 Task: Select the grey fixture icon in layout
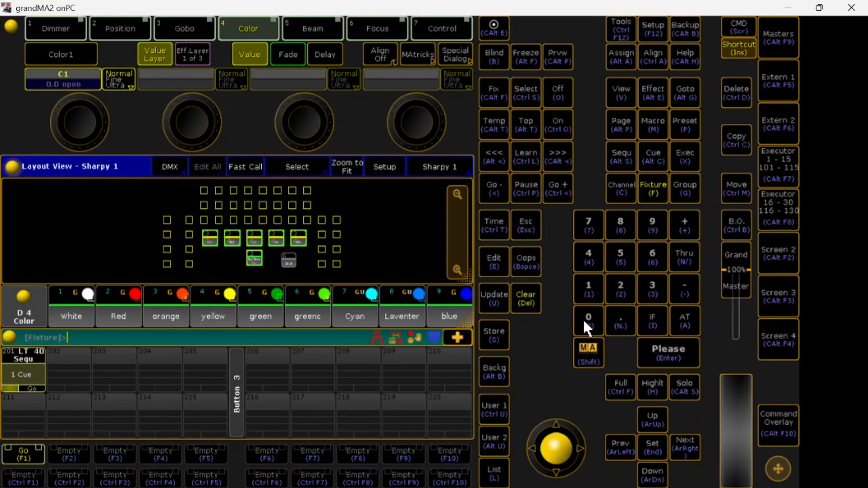pos(288,260)
